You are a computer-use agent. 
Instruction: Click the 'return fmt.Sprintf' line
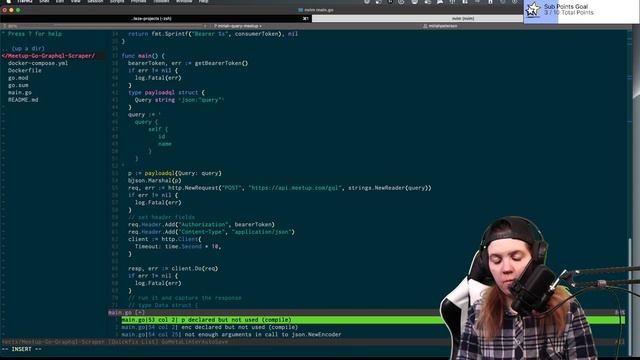(x=213, y=34)
